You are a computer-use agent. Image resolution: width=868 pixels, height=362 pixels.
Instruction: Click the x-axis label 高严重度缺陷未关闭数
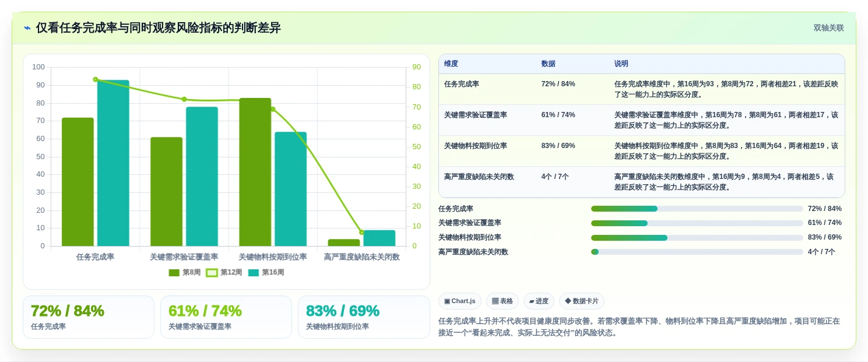tap(361, 256)
